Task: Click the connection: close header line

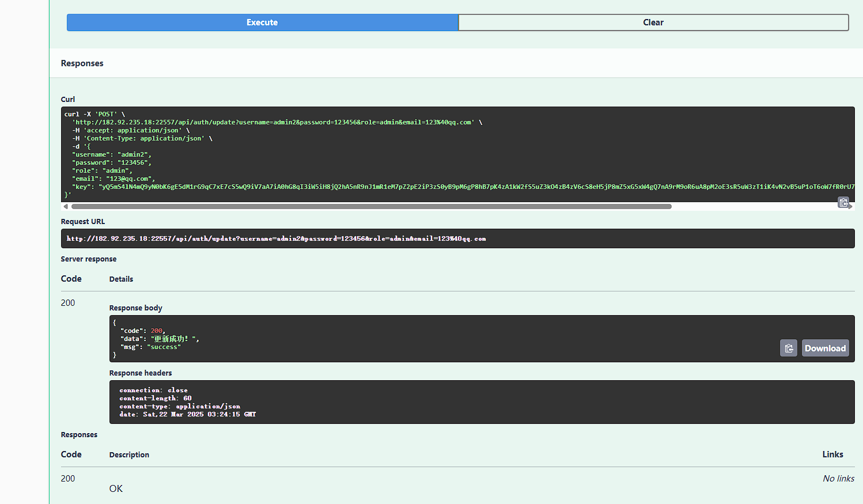Action: click(x=153, y=390)
